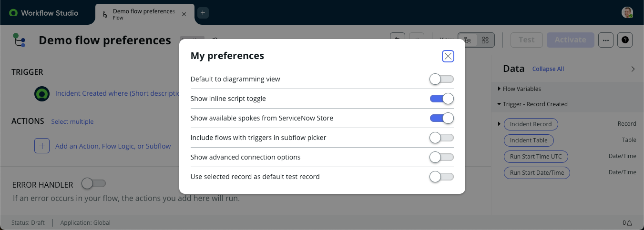644x230 pixels.
Task: Click the help question mark icon
Action: coord(624,40)
